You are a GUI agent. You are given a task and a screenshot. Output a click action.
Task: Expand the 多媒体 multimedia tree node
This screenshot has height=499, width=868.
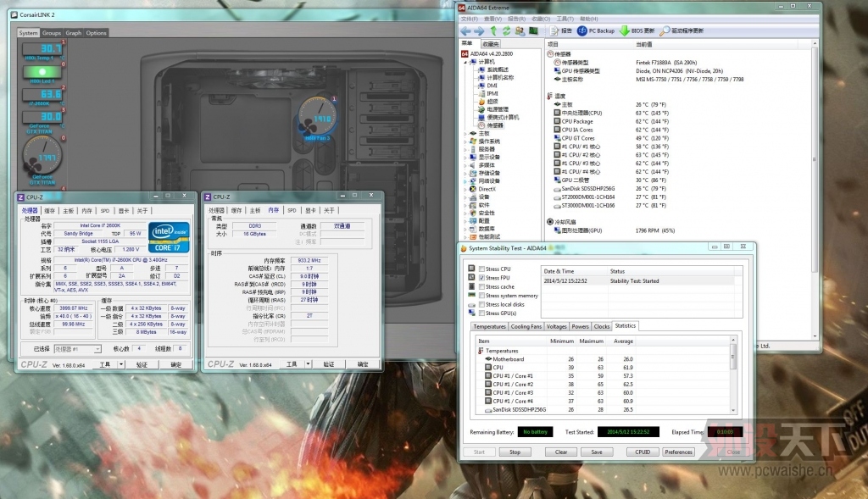pyautogui.click(x=465, y=165)
